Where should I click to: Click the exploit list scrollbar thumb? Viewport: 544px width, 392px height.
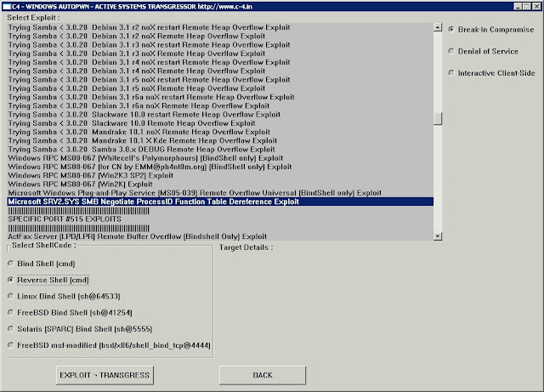pos(438,118)
